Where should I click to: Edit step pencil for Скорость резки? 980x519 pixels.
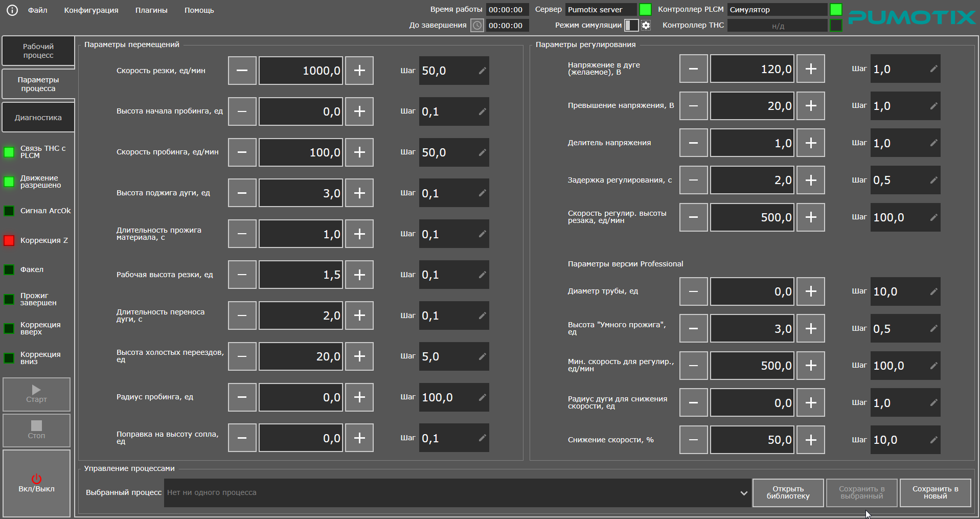(482, 71)
